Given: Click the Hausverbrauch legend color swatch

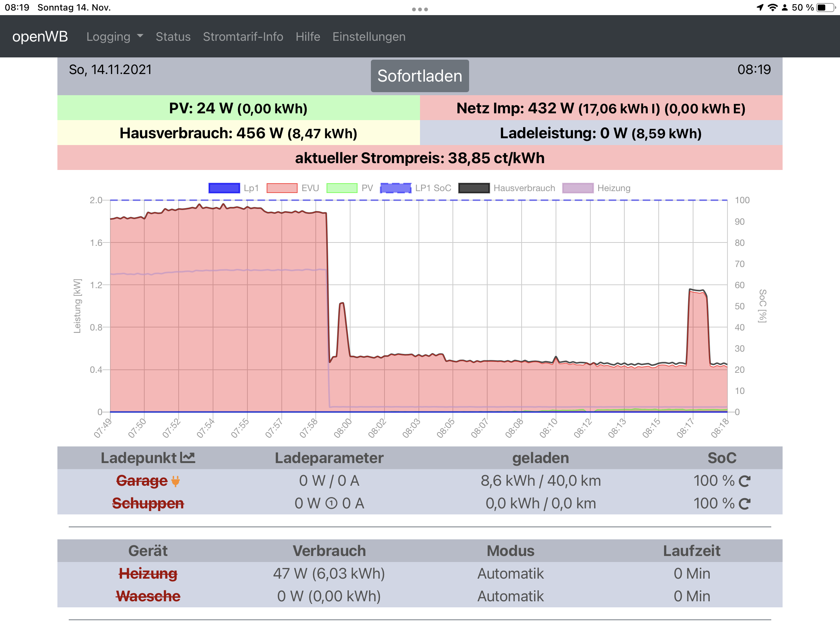Looking at the screenshot, I should [x=474, y=188].
